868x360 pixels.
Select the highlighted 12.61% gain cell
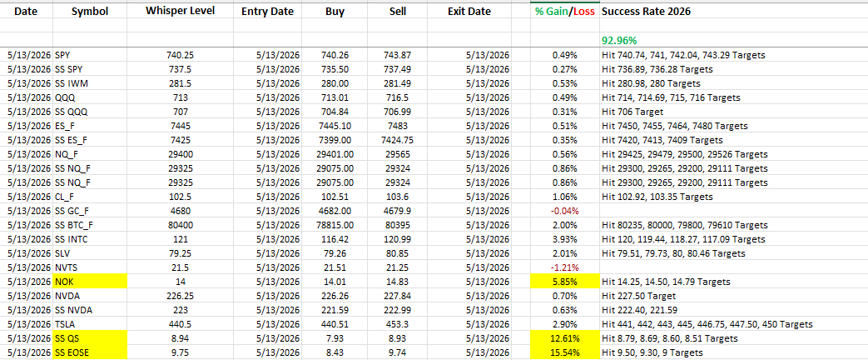click(x=564, y=338)
